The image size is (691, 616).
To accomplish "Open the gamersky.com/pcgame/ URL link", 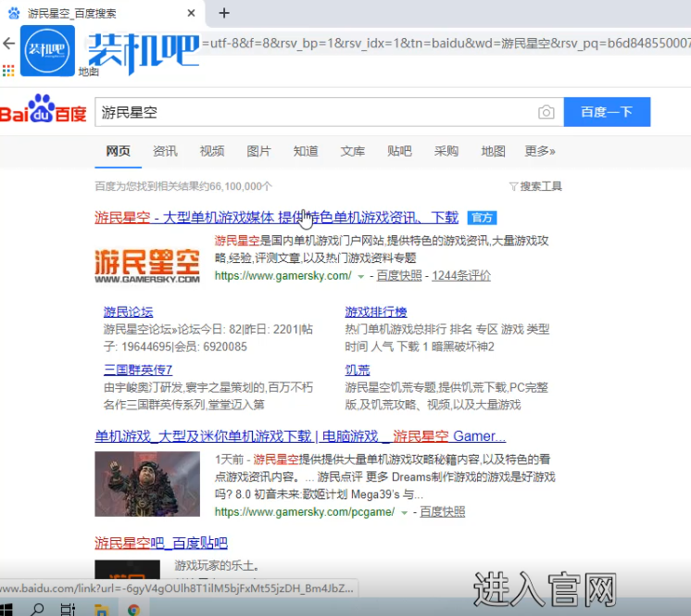I will [305, 512].
